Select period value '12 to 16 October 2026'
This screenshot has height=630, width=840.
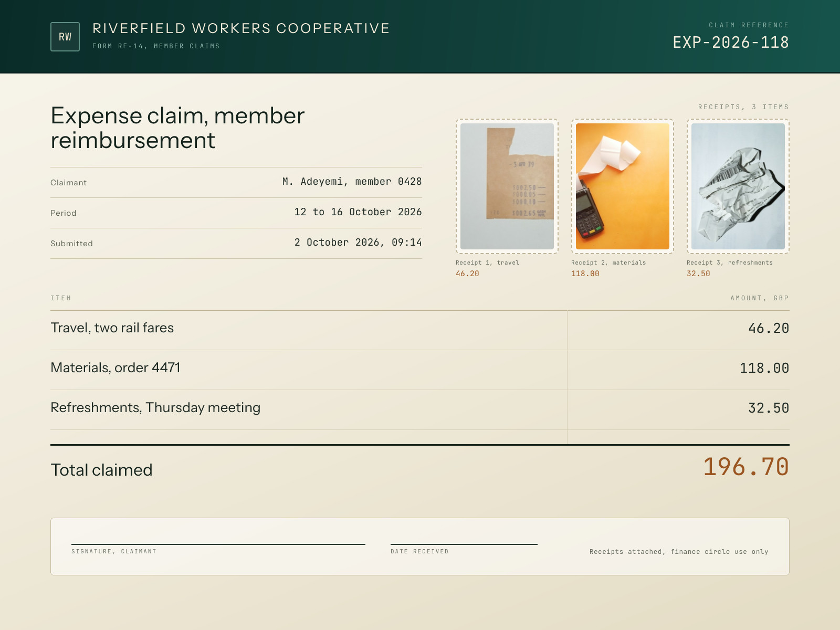click(x=358, y=212)
